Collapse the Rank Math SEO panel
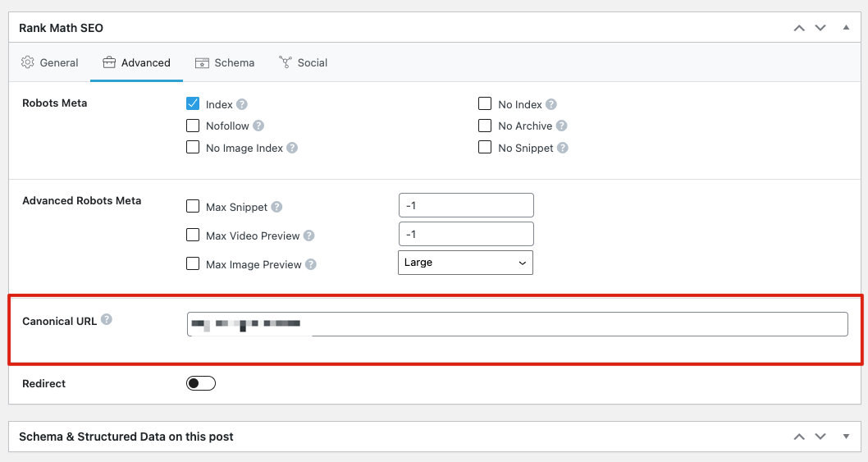Screen dimensions: 868x462 pos(846,27)
